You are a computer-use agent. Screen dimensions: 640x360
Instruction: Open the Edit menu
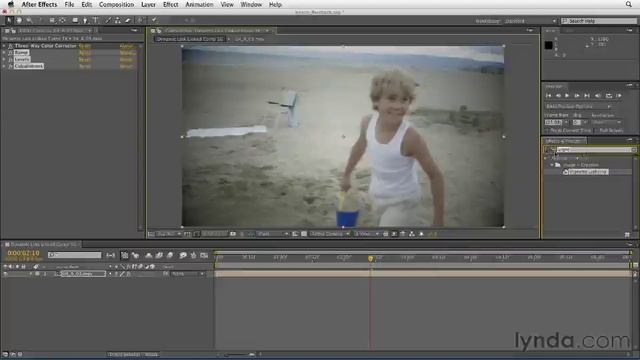tap(87, 4)
